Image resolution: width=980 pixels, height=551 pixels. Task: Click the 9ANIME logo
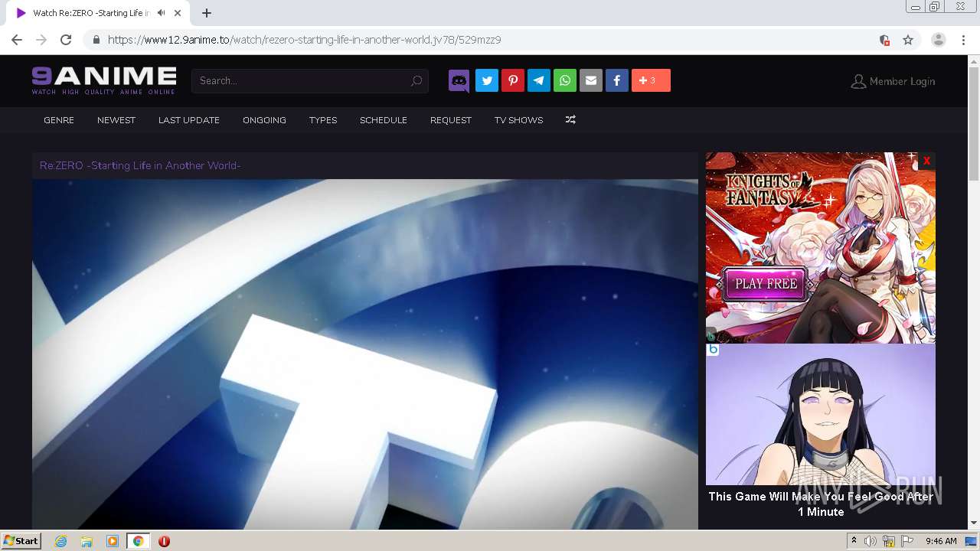[104, 80]
